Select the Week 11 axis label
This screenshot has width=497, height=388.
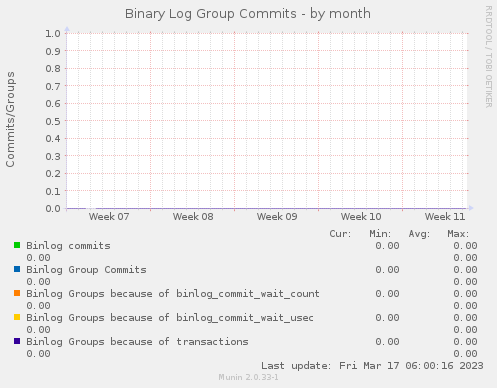tap(445, 217)
